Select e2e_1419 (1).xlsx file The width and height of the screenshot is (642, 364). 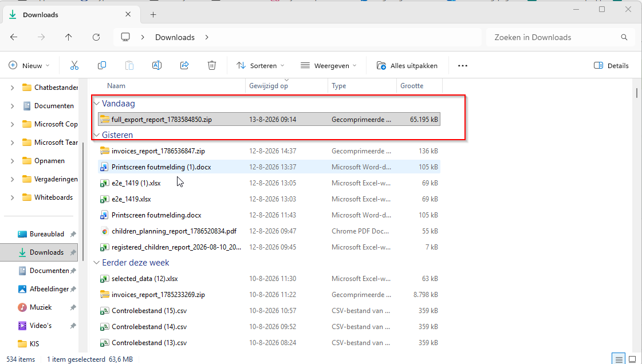269,183
